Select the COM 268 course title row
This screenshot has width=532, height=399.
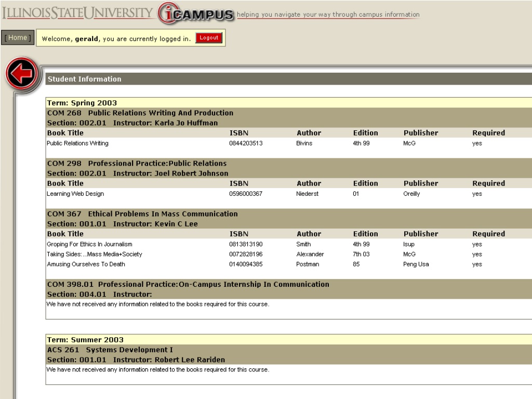coord(289,113)
